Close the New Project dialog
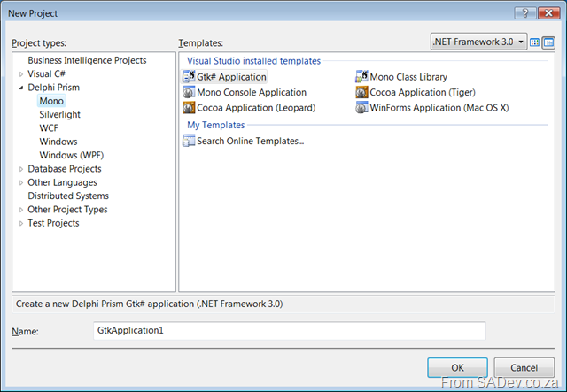 click(x=548, y=13)
